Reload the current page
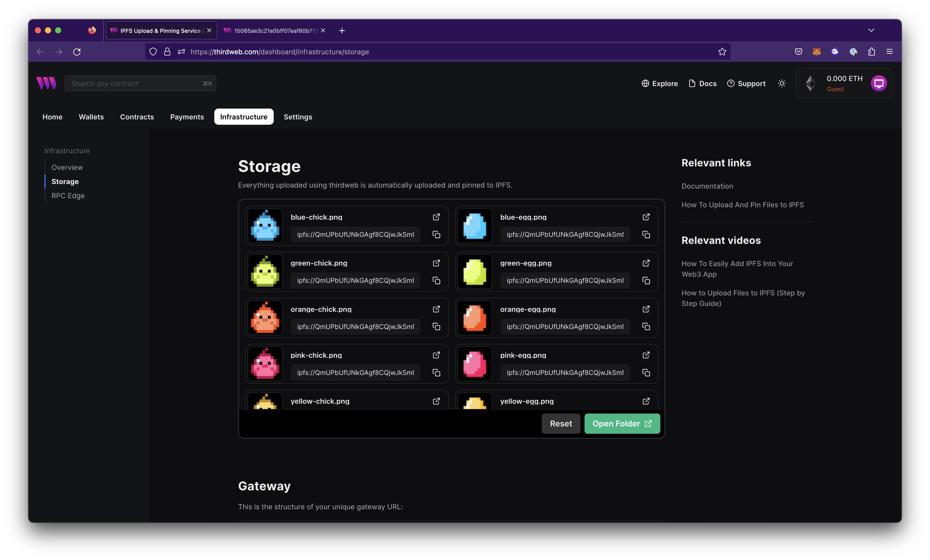 tap(77, 52)
